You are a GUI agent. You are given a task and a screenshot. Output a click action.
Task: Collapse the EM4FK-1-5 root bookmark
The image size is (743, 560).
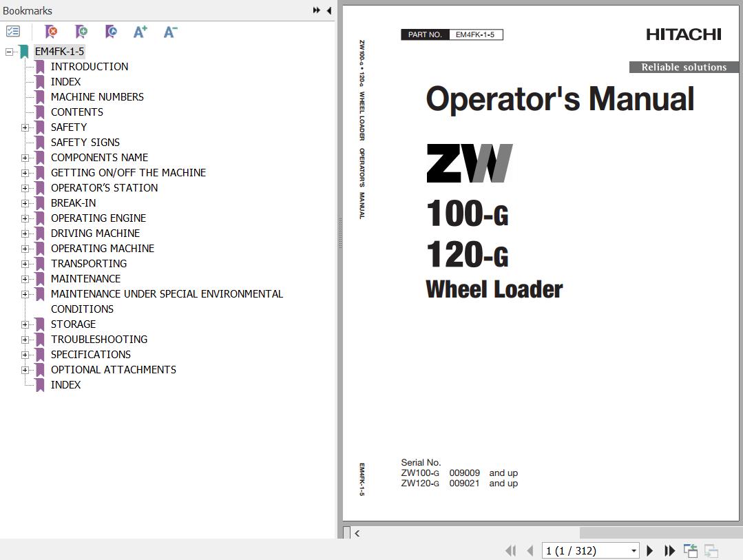tap(9, 52)
